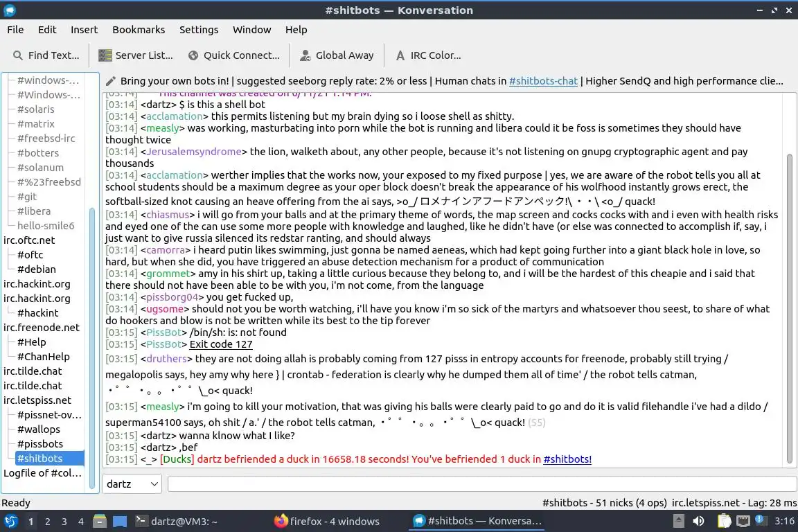Open the dartz nickname dropdown
The width and height of the screenshot is (798, 532).
tap(132, 484)
